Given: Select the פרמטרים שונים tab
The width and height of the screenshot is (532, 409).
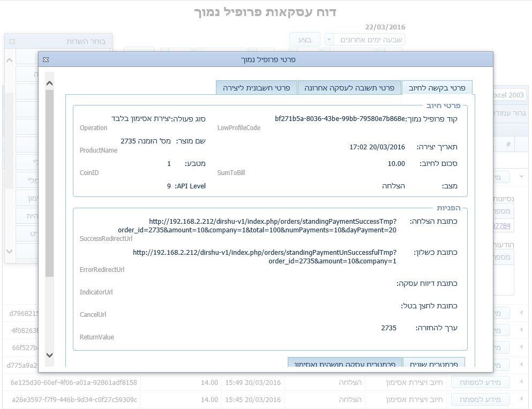Looking at the screenshot, I should click(433, 364).
